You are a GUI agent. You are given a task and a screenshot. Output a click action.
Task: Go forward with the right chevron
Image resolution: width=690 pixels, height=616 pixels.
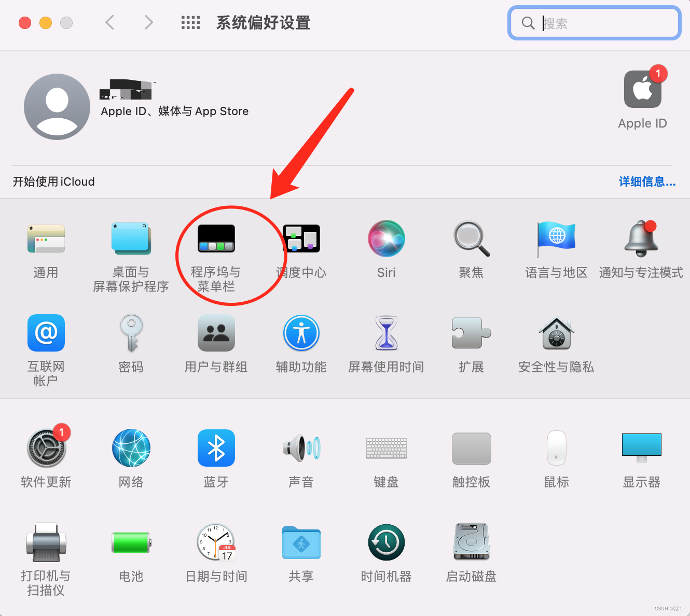click(x=149, y=22)
